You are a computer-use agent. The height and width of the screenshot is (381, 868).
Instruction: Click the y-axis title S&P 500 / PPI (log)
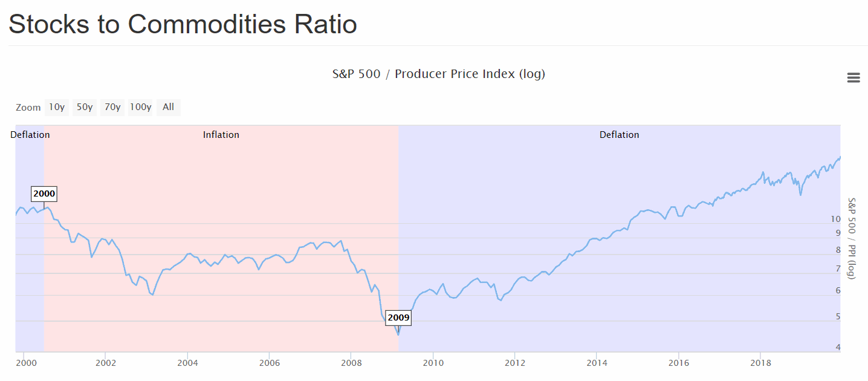pyautogui.click(x=852, y=238)
